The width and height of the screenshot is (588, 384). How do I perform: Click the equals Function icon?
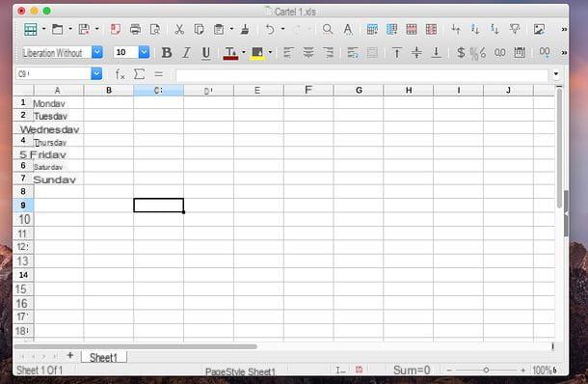click(x=159, y=74)
